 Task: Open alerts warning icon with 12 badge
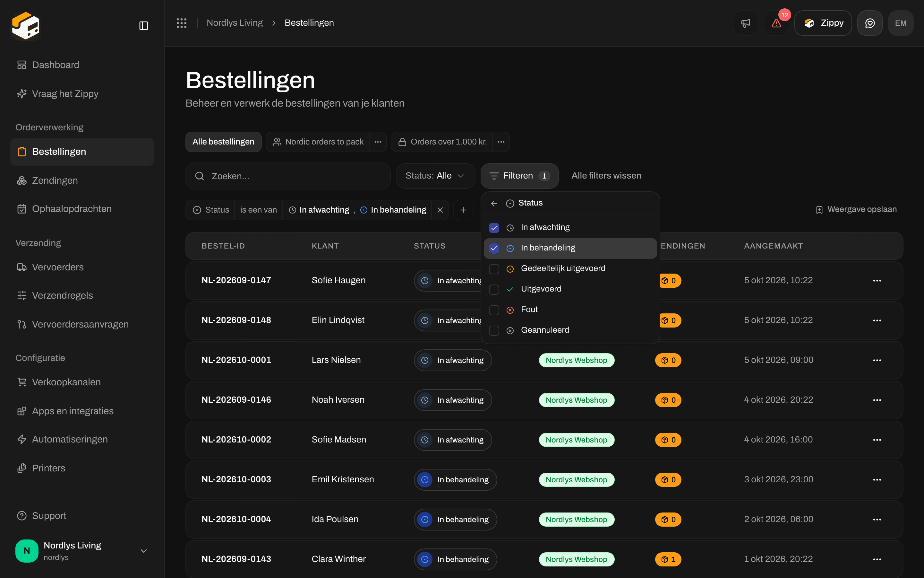(776, 23)
